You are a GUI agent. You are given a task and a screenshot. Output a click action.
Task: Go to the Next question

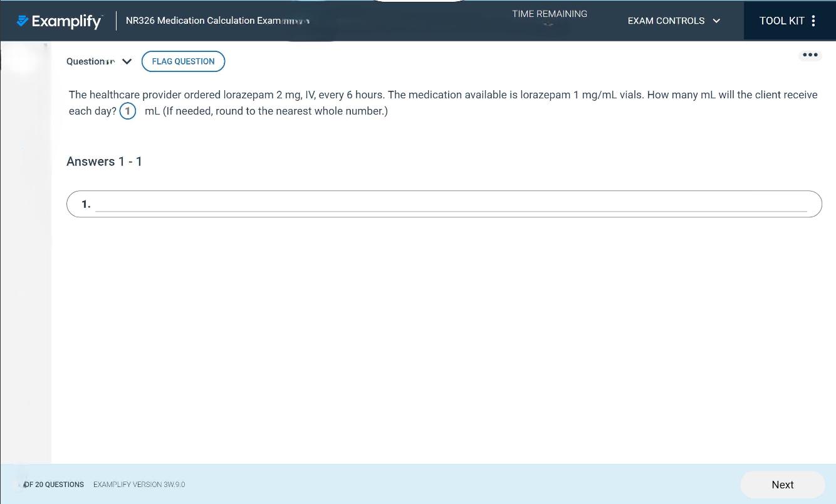783,485
